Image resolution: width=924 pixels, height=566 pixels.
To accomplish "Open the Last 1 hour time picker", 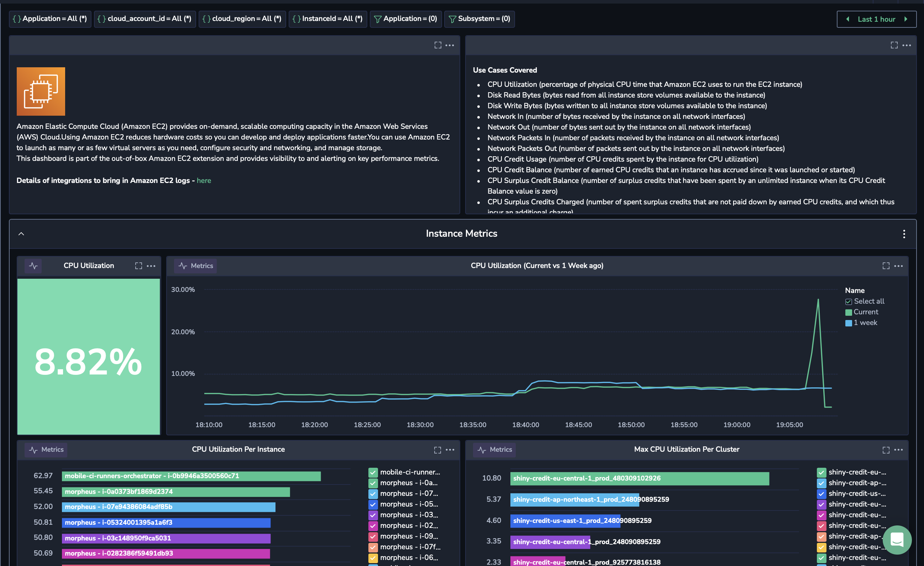I will click(876, 19).
